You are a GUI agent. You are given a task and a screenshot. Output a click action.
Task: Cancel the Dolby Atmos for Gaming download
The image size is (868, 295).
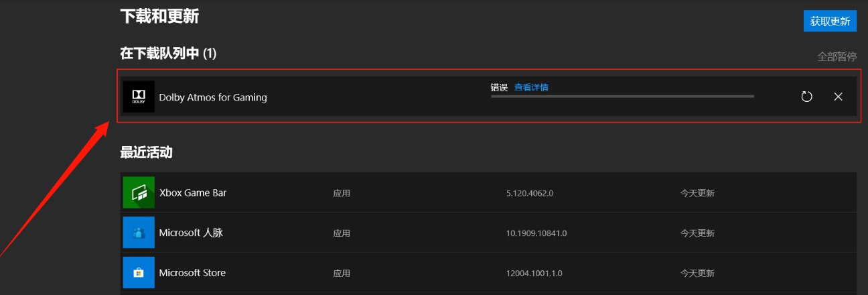[838, 97]
